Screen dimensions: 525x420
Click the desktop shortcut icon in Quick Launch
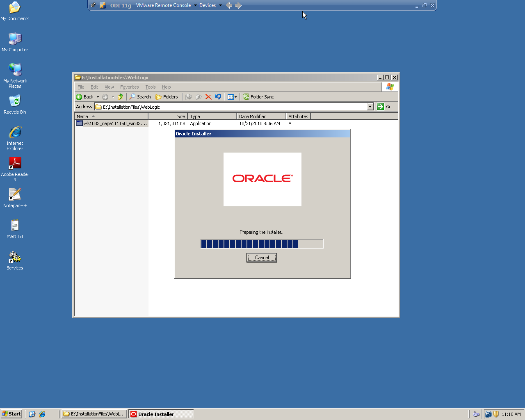[32, 414]
